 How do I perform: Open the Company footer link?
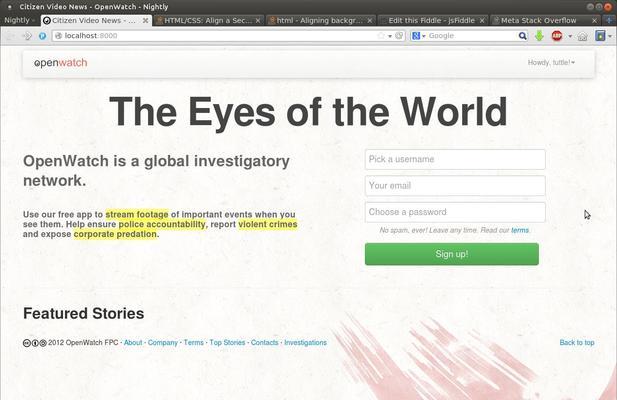coord(163,343)
